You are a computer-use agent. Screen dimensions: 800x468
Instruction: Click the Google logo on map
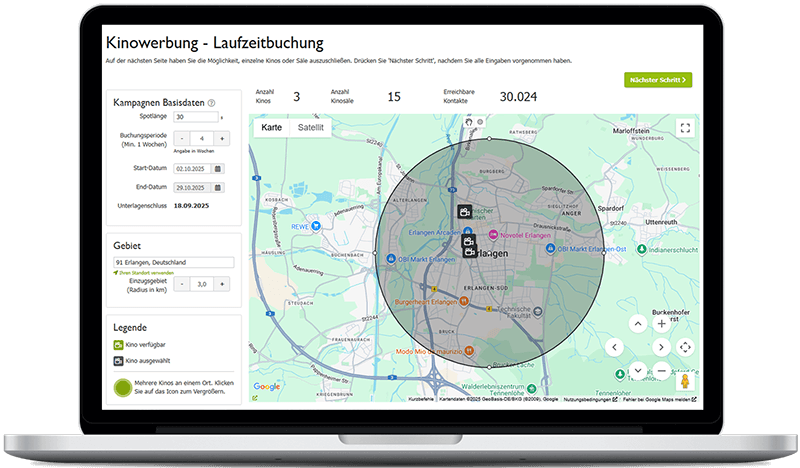267,387
